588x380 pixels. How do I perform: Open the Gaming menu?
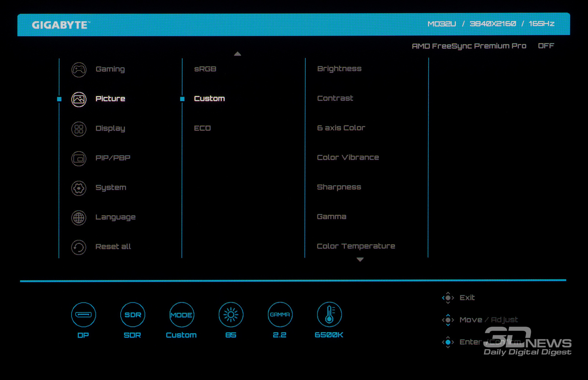[110, 69]
